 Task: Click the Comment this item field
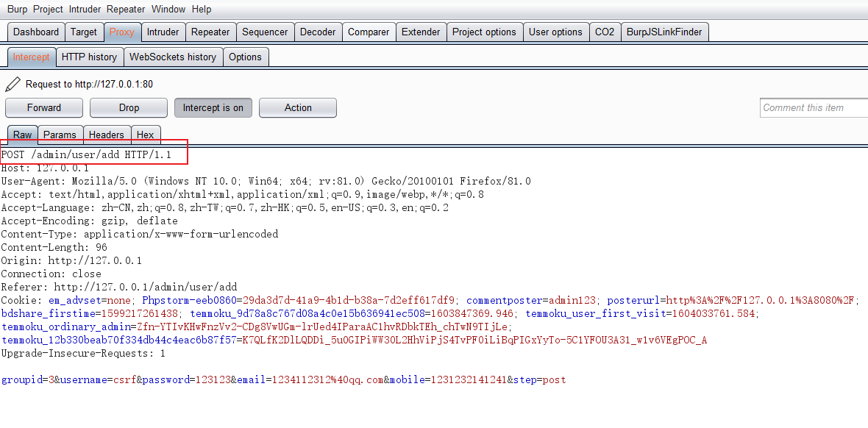tap(814, 108)
